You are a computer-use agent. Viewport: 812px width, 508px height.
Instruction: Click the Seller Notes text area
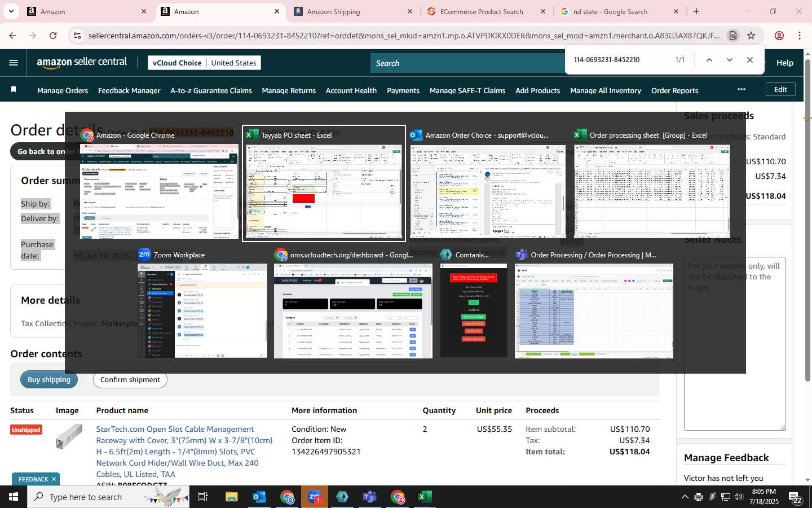[735, 343]
